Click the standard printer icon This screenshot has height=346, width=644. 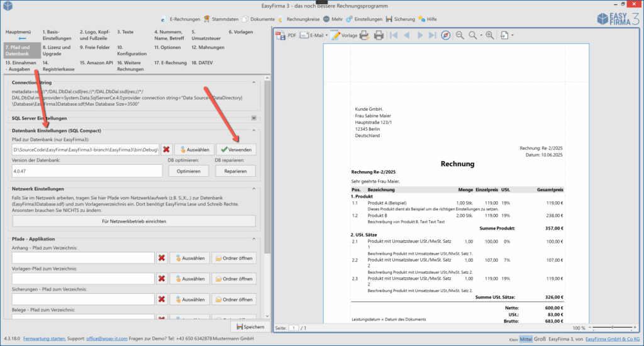click(x=379, y=35)
